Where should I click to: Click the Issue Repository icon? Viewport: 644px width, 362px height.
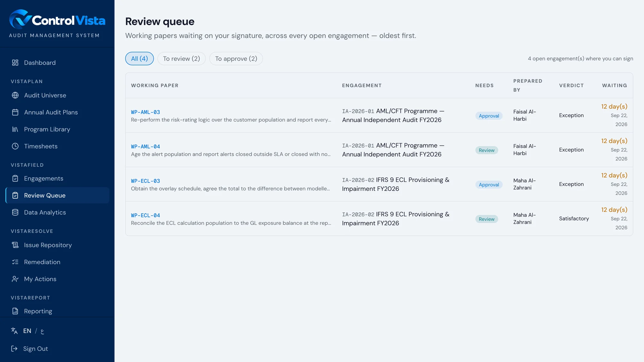(x=15, y=245)
